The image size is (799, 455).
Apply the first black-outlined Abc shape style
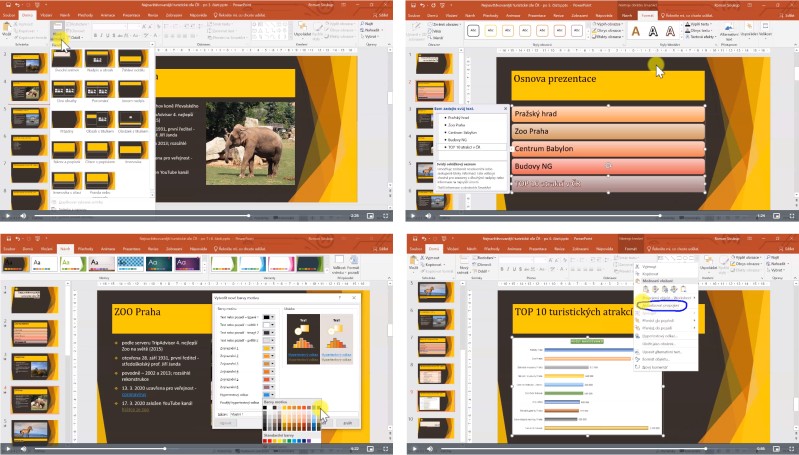(x=473, y=31)
